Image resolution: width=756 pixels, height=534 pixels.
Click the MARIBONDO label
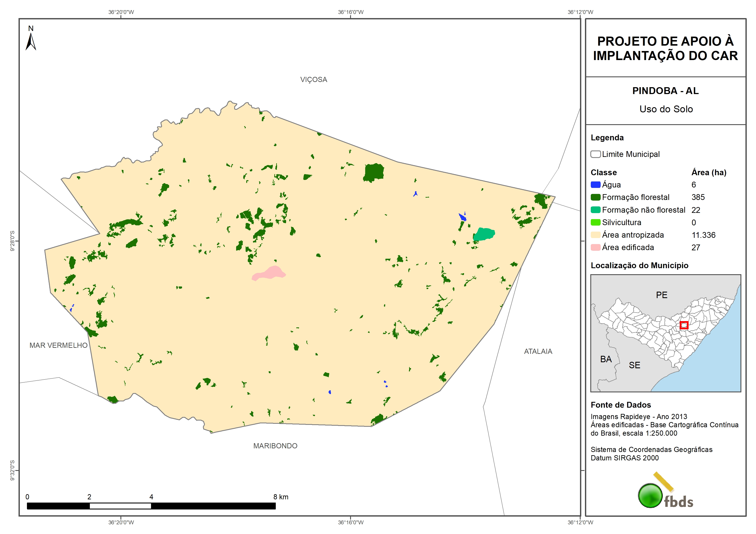click(275, 446)
